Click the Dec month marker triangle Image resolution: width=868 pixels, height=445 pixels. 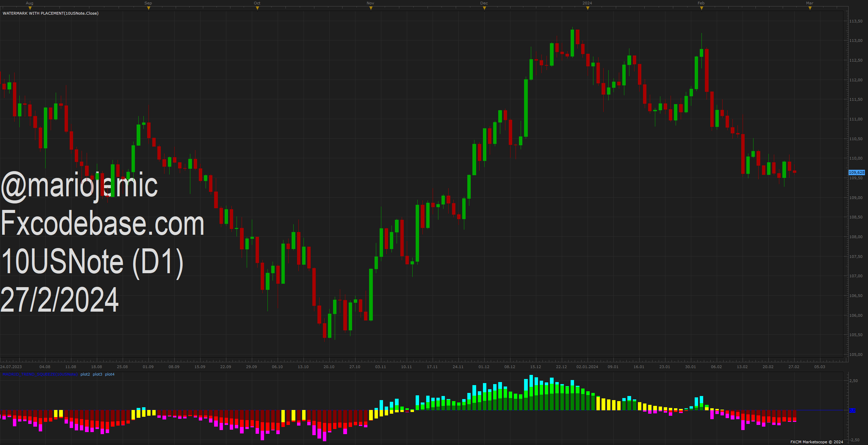(x=484, y=8)
